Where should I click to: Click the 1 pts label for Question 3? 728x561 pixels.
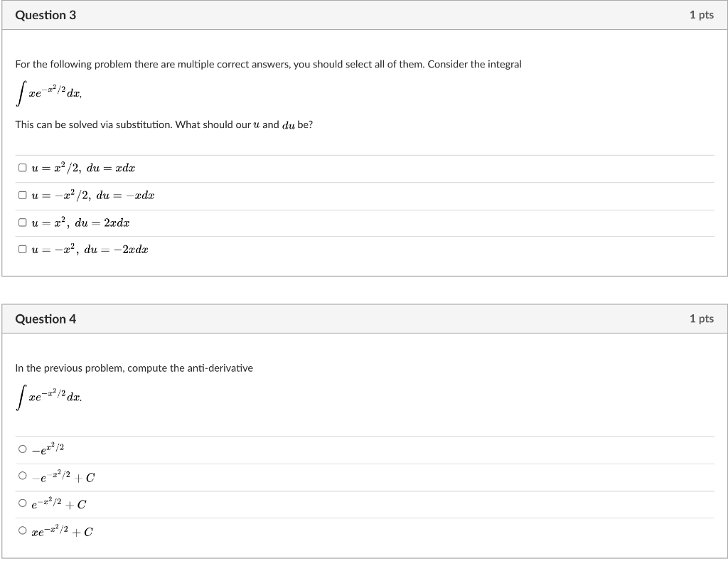tap(701, 14)
